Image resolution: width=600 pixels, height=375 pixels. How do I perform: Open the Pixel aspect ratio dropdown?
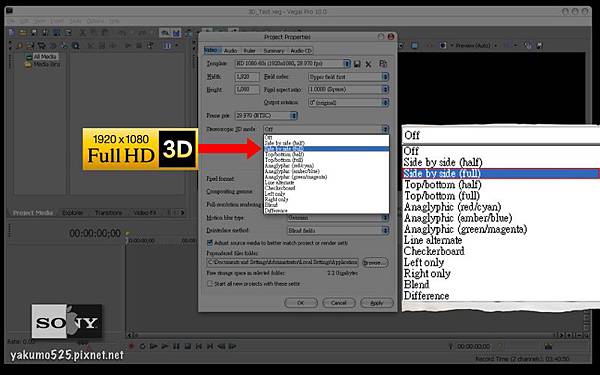point(349,90)
